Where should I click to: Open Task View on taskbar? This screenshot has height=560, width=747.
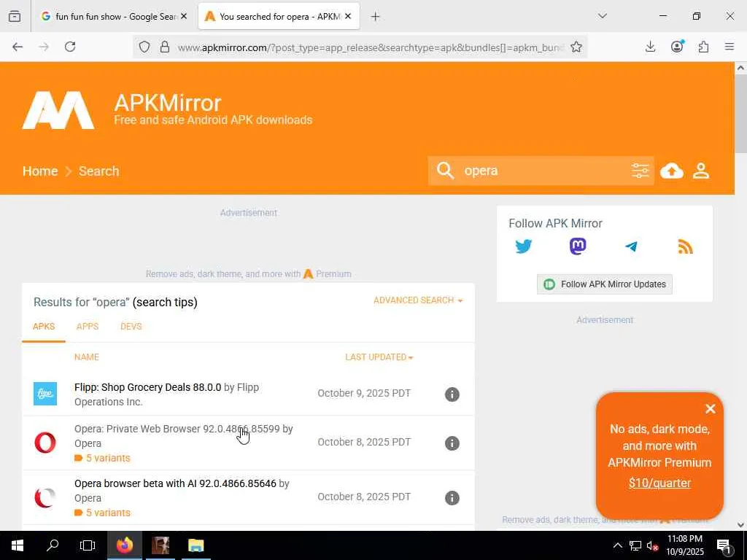[x=88, y=545]
